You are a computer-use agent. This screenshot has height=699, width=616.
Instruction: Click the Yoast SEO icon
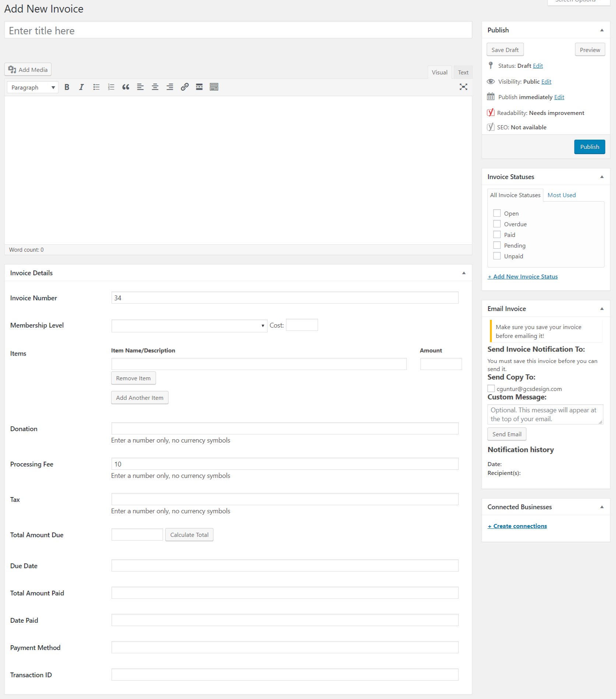coord(490,127)
